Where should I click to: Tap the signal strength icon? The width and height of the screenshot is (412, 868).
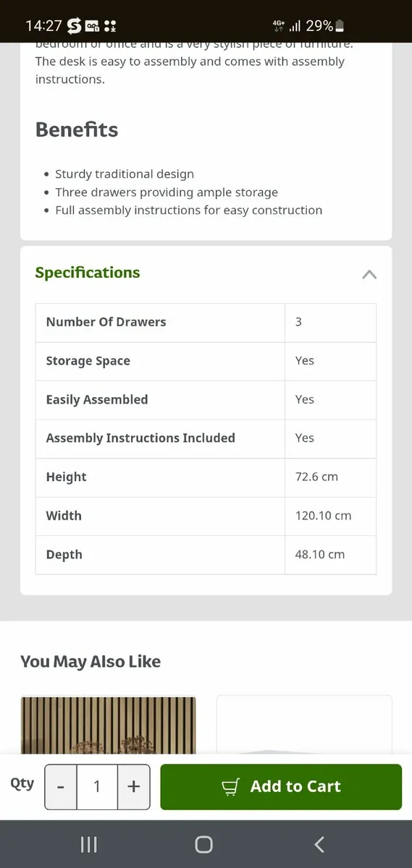[295, 26]
